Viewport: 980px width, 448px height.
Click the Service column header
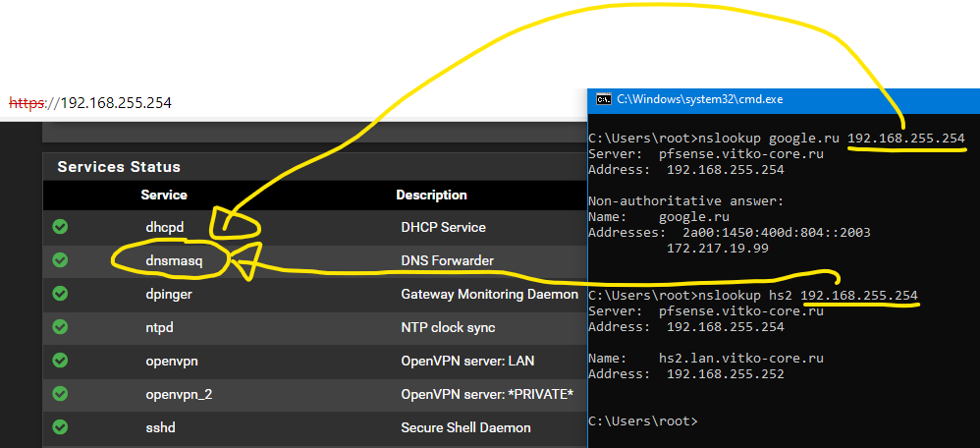(x=164, y=196)
